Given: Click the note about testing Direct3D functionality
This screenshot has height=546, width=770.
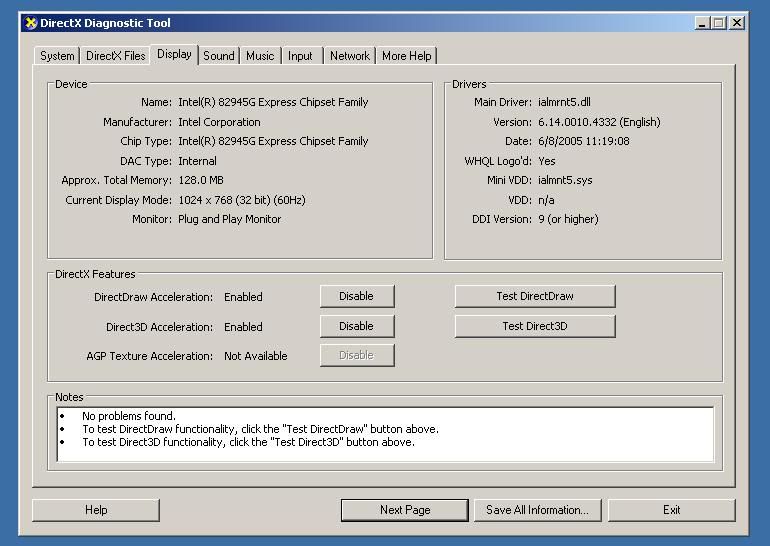Looking at the screenshot, I should (248, 442).
